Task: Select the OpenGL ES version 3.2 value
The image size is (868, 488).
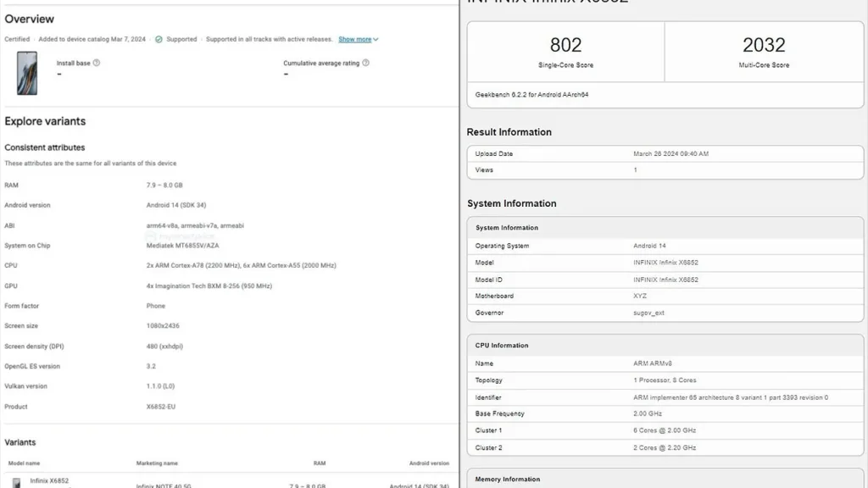Action: click(151, 366)
